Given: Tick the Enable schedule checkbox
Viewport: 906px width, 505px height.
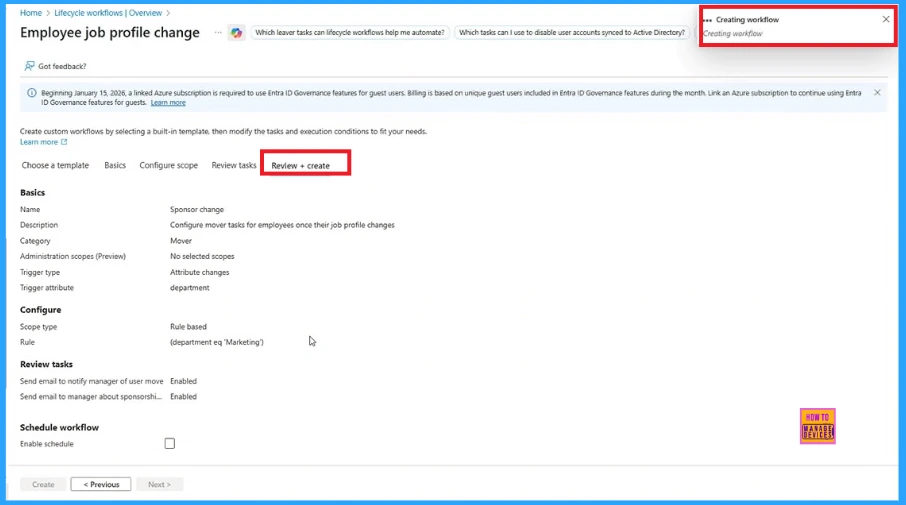Looking at the screenshot, I should 169,443.
